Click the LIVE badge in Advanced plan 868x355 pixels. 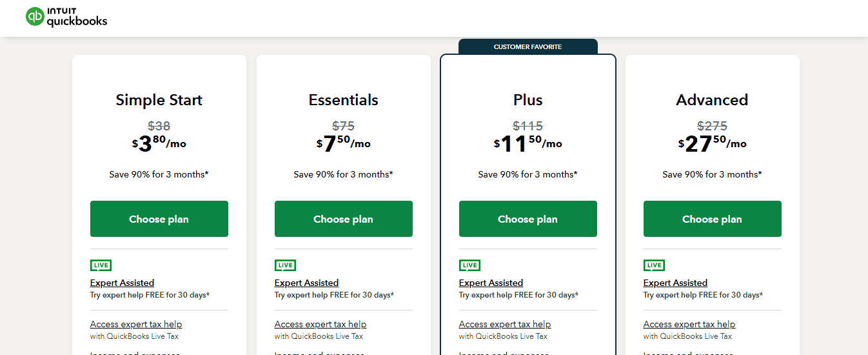tap(654, 265)
